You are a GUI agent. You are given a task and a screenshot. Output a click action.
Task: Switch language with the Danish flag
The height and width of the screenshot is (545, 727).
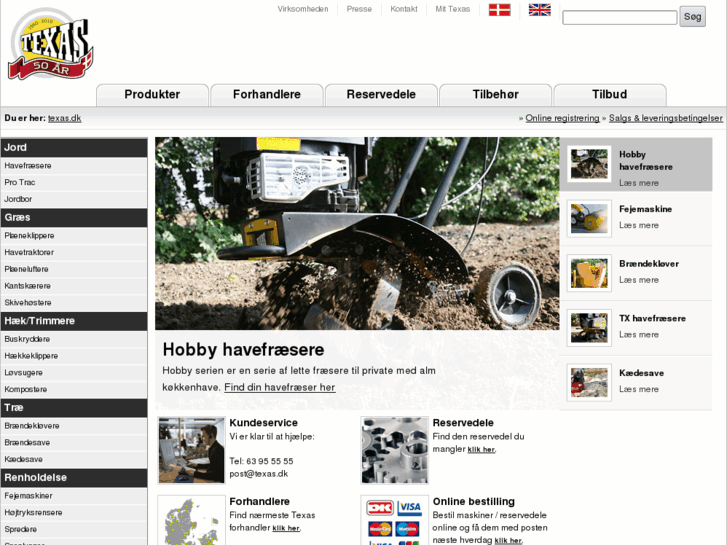pyautogui.click(x=499, y=10)
